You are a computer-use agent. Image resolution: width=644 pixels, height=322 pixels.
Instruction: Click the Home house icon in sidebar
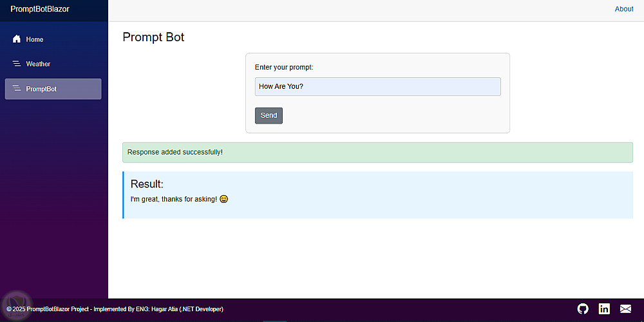(17, 39)
